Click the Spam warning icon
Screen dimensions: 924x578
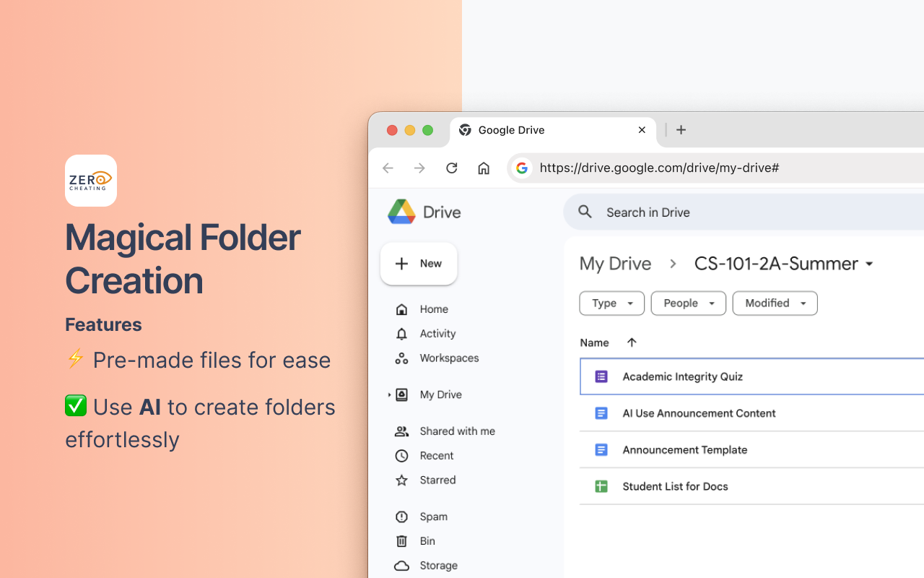pyautogui.click(x=402, y=517)
